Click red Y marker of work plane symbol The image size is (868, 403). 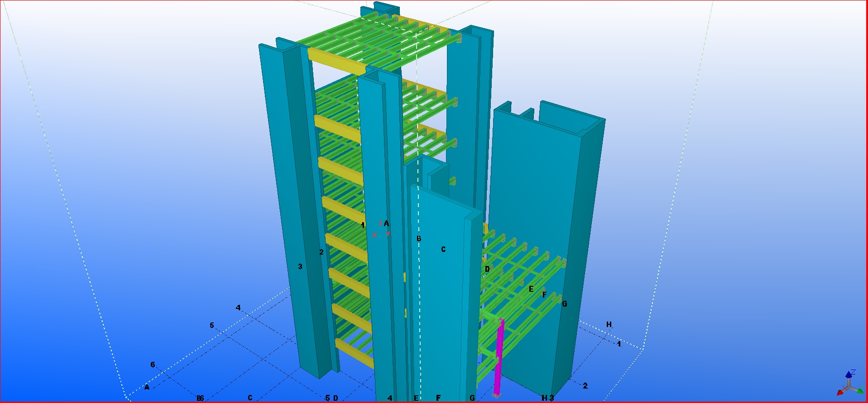point(388,234)
